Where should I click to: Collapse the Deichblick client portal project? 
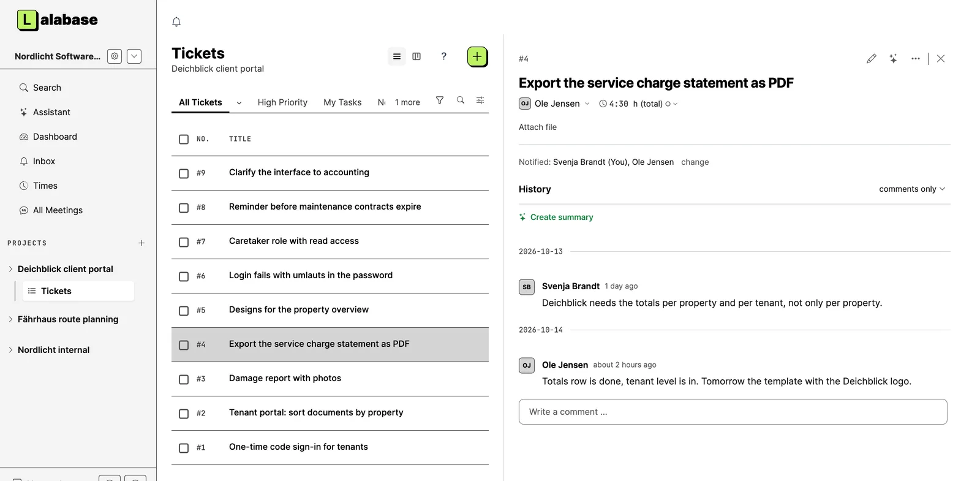10,269
